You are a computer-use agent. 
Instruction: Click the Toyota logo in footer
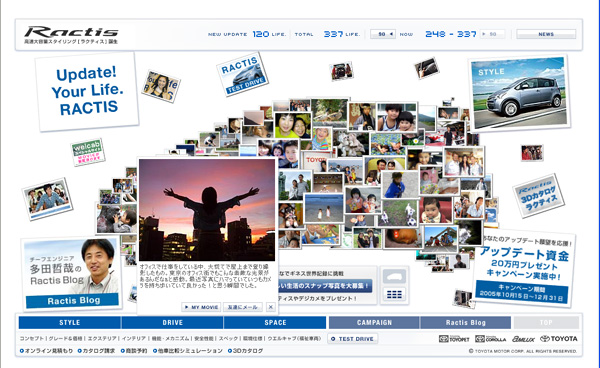558,339
